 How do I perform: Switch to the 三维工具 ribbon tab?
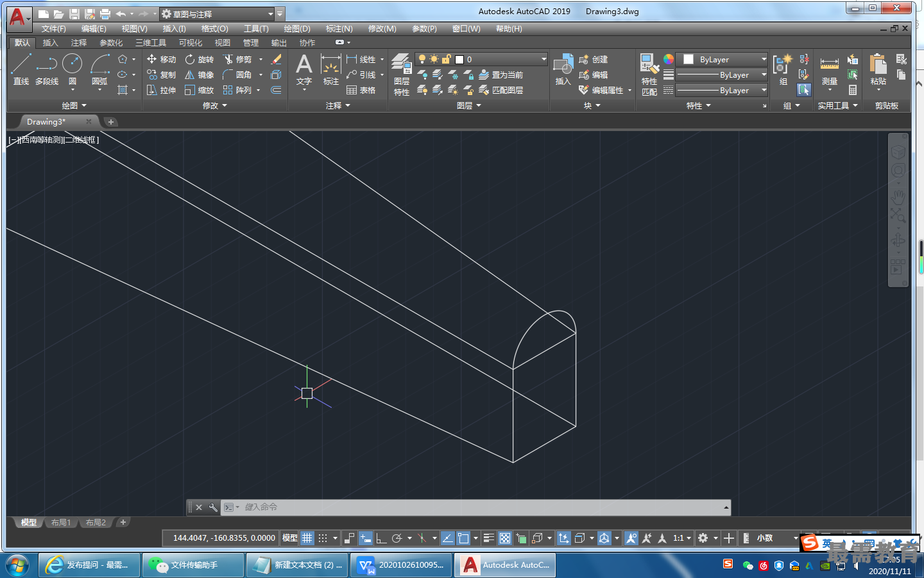(151, 43)
